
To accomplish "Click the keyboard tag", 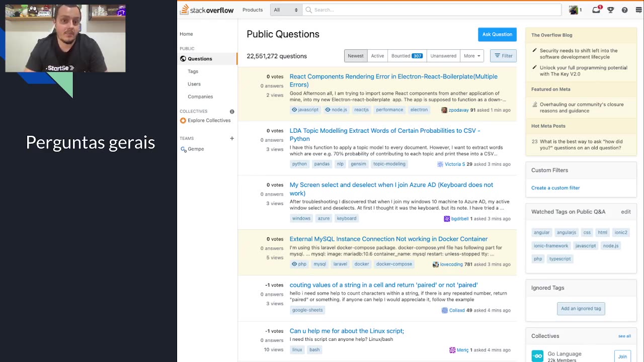I will click(347, 218).
